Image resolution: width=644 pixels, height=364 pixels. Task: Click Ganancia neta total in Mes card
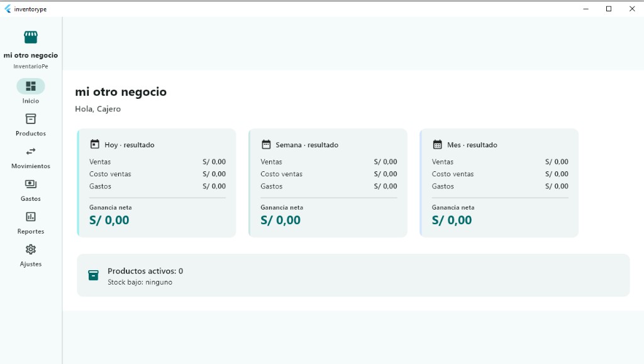[x=452, y=220]
